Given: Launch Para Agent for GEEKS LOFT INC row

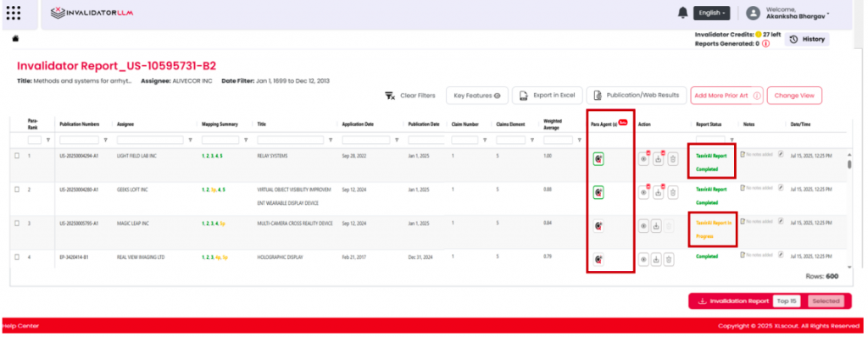Looking at the screenshot, I should [598, 192].
